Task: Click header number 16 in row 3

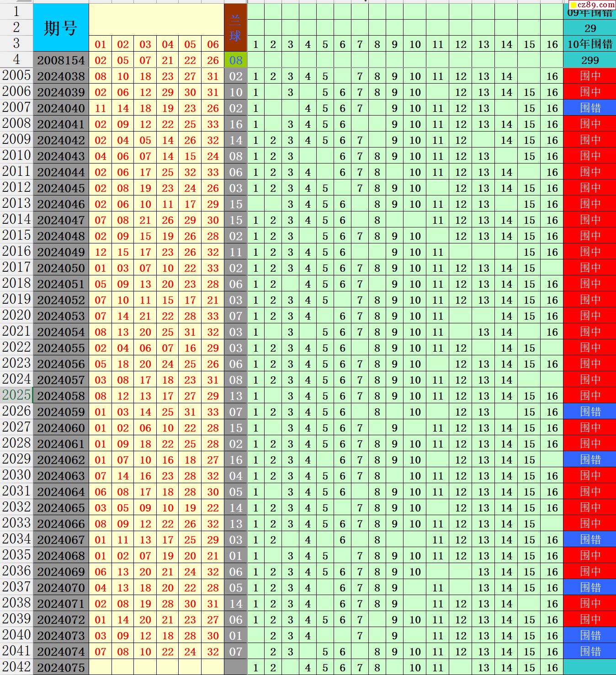Action: (x=552, y=44)
